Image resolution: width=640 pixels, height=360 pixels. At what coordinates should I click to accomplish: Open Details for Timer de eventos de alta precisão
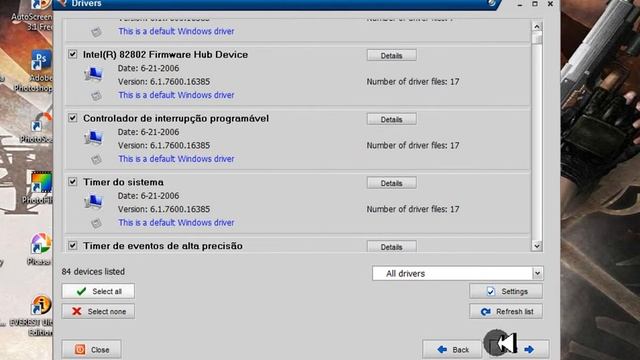point(391,246)
